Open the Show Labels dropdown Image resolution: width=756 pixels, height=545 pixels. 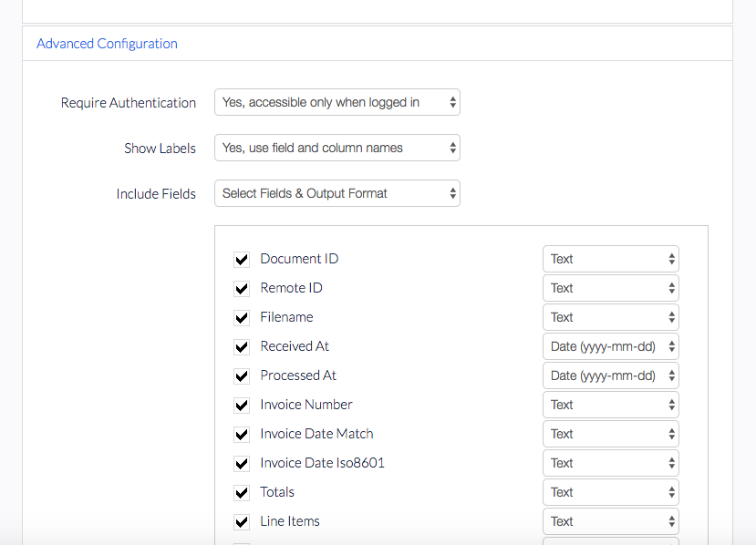point(337,148)
